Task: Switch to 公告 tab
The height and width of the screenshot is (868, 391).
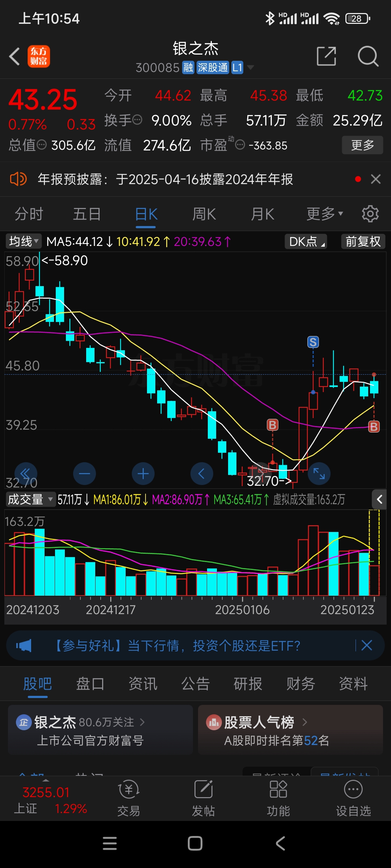Action: [x=195, y=684]
